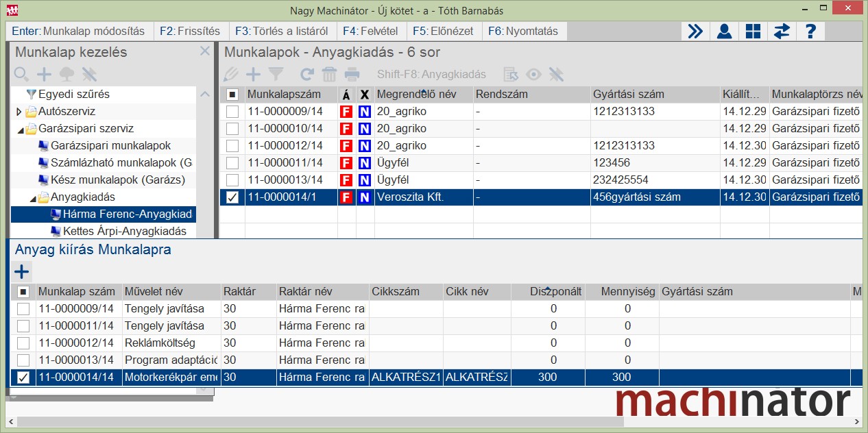Select Egyedi szűrés filter item

[73, 94]
